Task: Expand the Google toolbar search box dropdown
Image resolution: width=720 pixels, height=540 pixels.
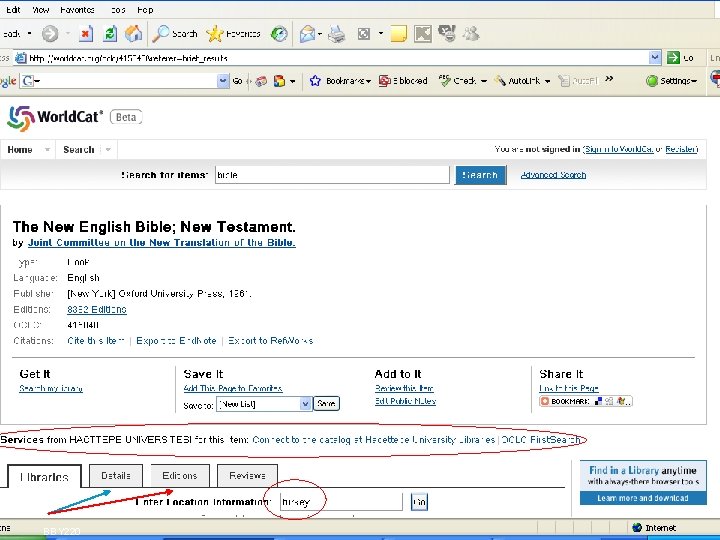Action: point(223,81)
